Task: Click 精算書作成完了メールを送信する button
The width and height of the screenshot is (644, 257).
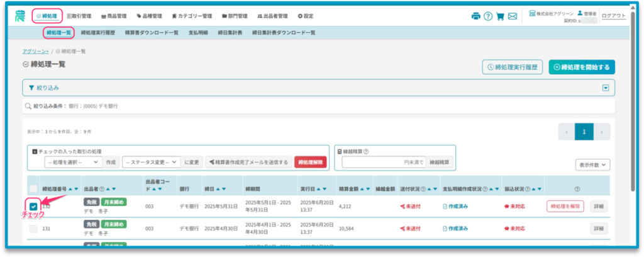Action: click(x=249, y=162)
